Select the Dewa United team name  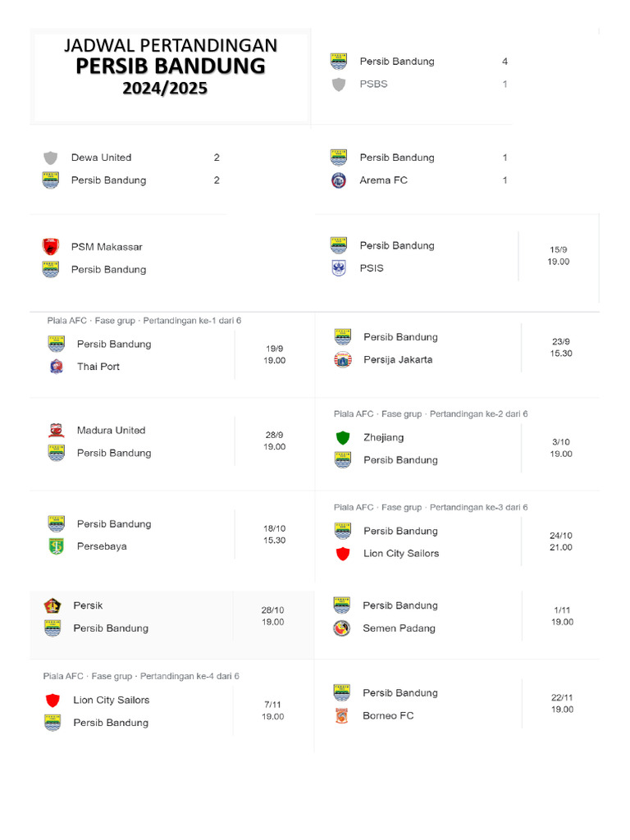tap(101, 157)
